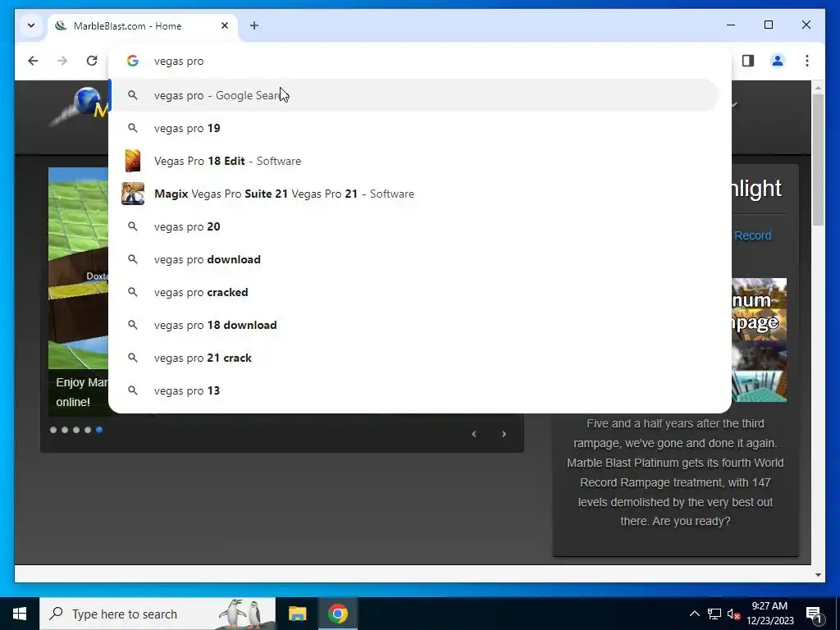Click the search icon beside 'vegas pro 19'
This screenshot has height=630, width=840.
pyautogui.click(x=132, y=128)
